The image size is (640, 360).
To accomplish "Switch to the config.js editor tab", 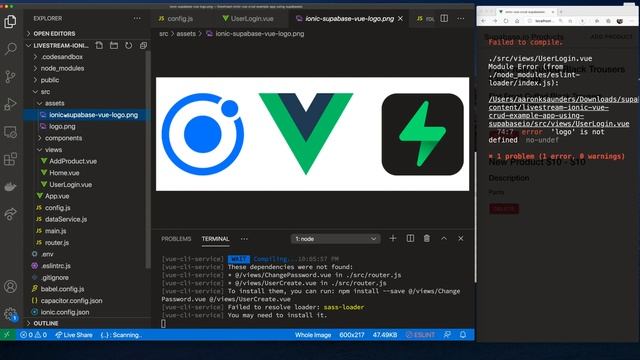I will pyautogui.click(x=176, y=18).
